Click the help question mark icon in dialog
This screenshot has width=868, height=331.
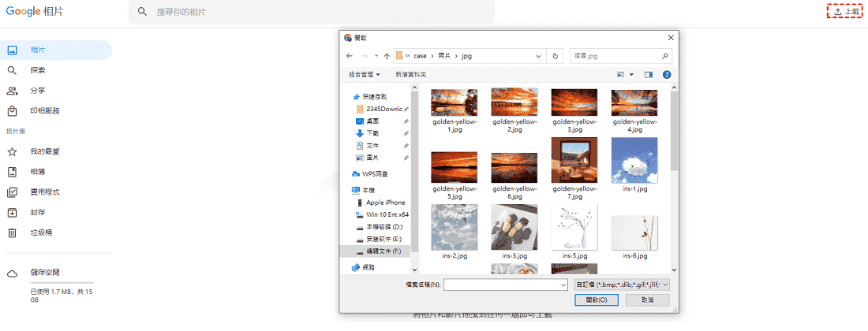pos(667,75)
